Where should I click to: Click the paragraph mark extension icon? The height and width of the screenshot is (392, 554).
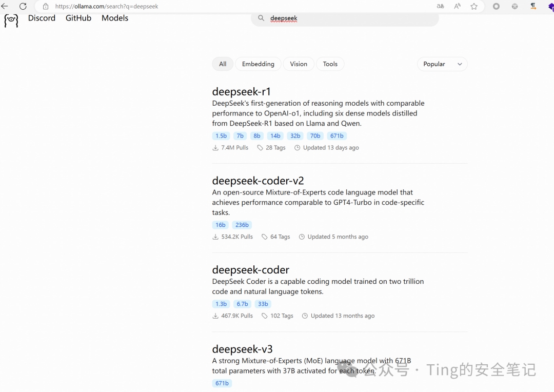coord(533,6)
